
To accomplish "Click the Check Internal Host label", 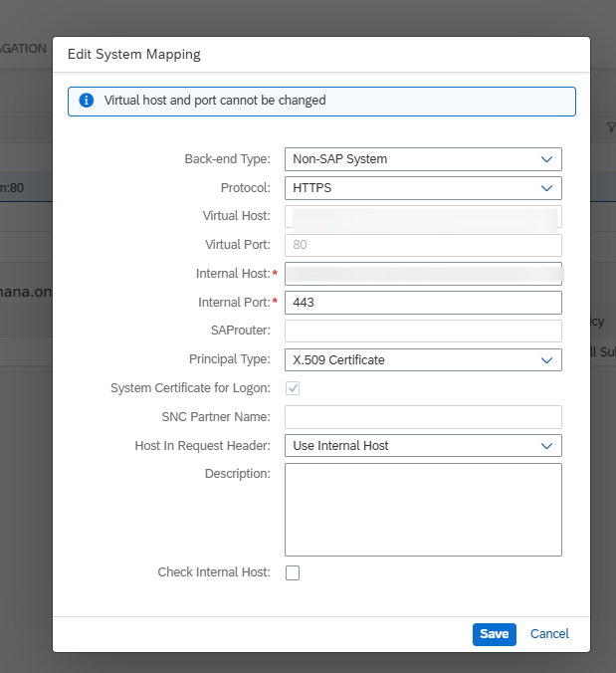I will [x=214, y=572].
